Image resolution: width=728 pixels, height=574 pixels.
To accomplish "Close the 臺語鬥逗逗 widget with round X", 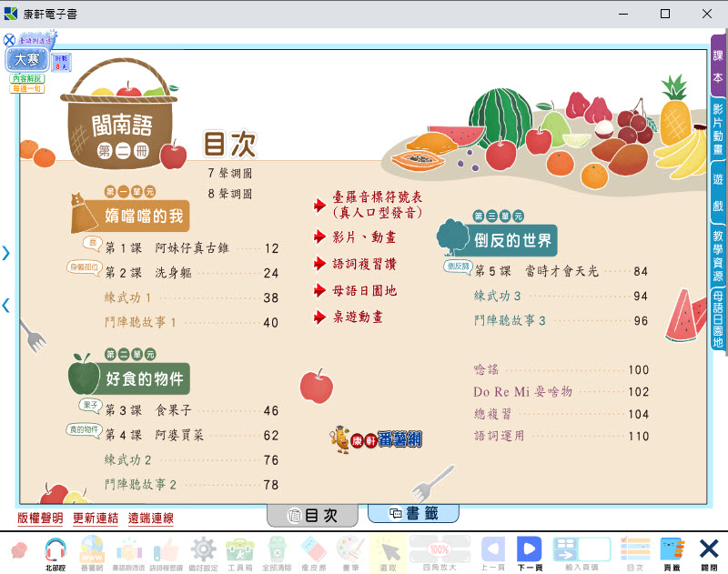I will click(9, 40).
